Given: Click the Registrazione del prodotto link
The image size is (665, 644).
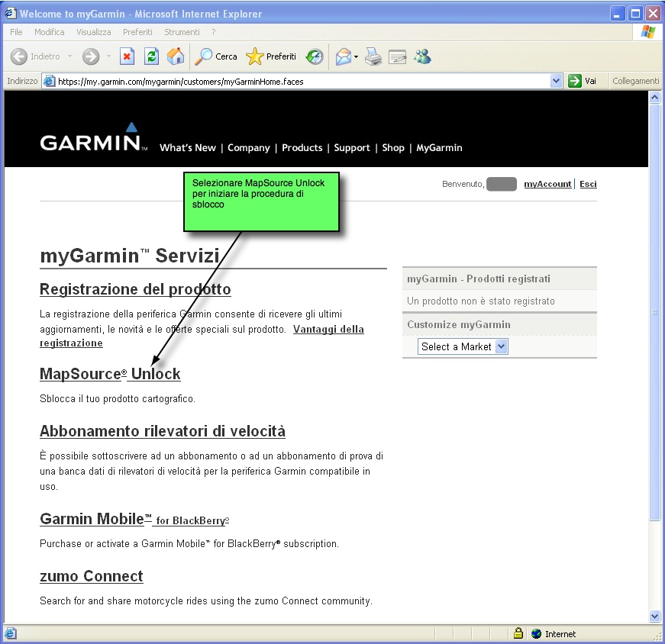Looking at the screenshot, I should pos(135,289).
